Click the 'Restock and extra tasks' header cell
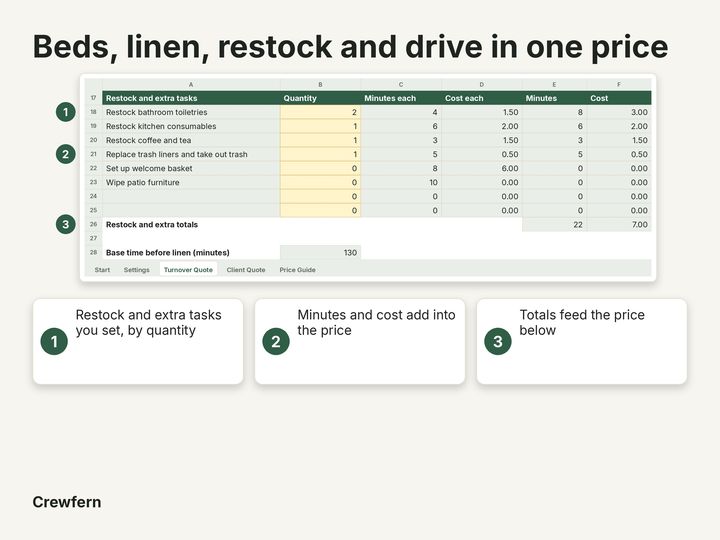The height and width of the screenshot is (540, 720). (x=191, y=98)
